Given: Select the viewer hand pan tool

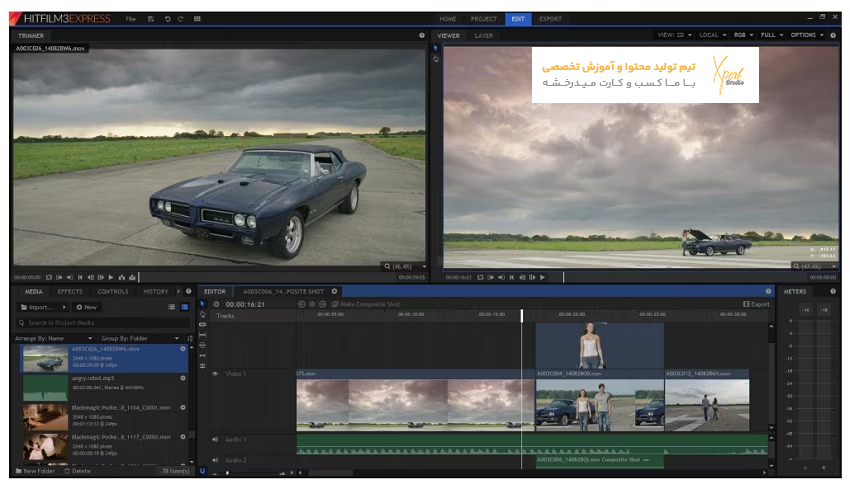Looking at the screenshot, I should tap(436, 59).
